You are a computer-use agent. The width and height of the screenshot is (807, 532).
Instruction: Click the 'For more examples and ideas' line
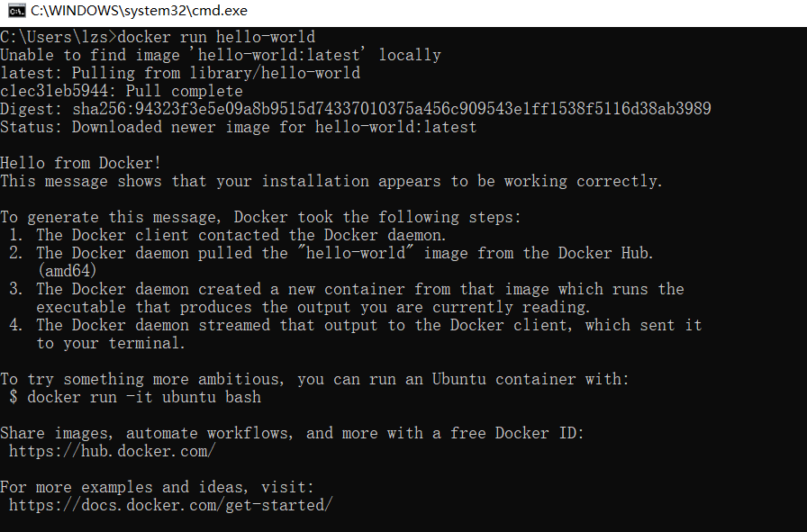pyautogui.click(x=157, y=487)
